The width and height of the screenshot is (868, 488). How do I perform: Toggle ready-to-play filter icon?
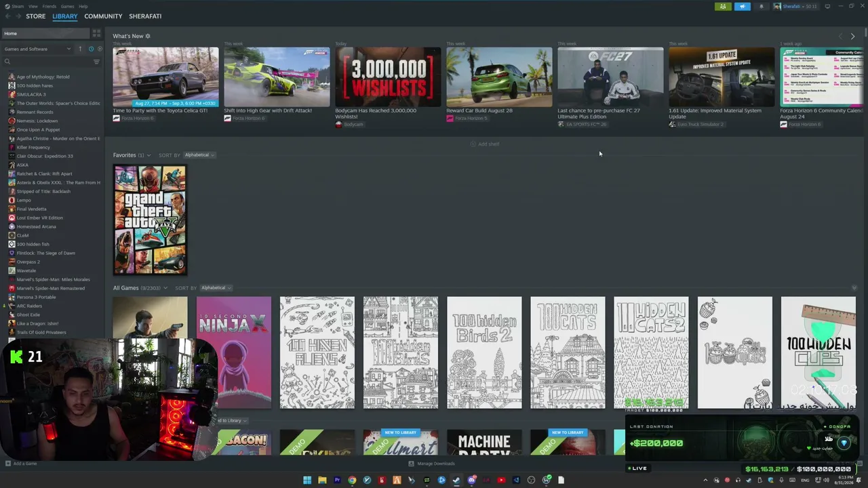point(100,49)
